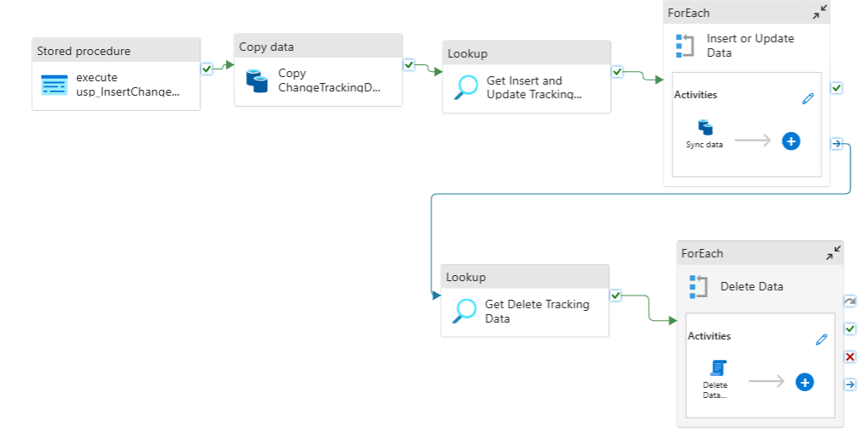The height and width of the screenshot is (431, 868).
Task: Edit activities of Insert or Update Data (pencil)
Action: (x=808, y=98)
